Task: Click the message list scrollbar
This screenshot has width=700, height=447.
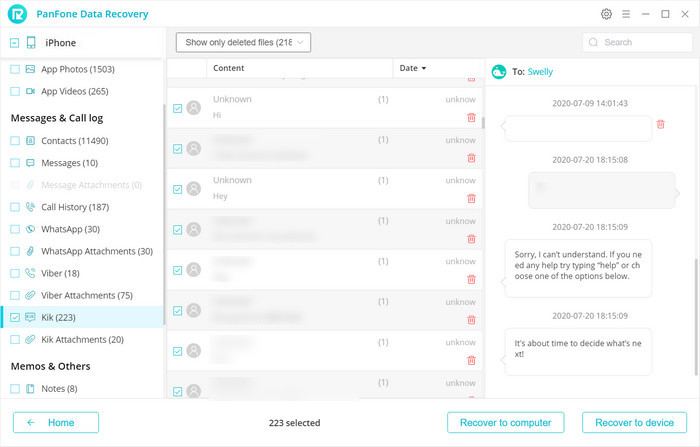Action: pos(483,122)
